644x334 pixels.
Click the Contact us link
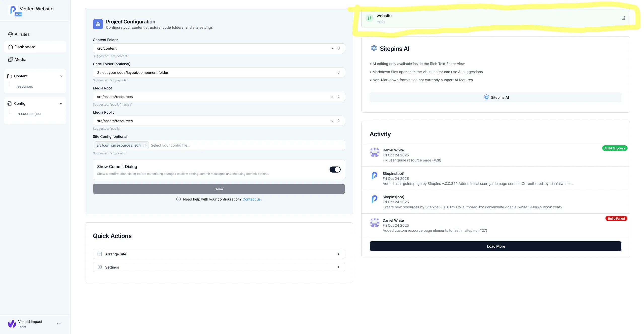[251, 199]
